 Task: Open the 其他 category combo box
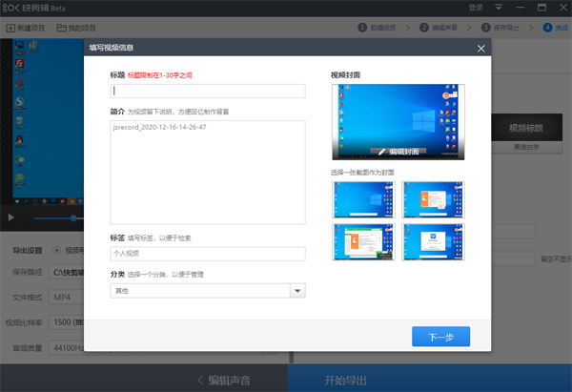(200, 292)
